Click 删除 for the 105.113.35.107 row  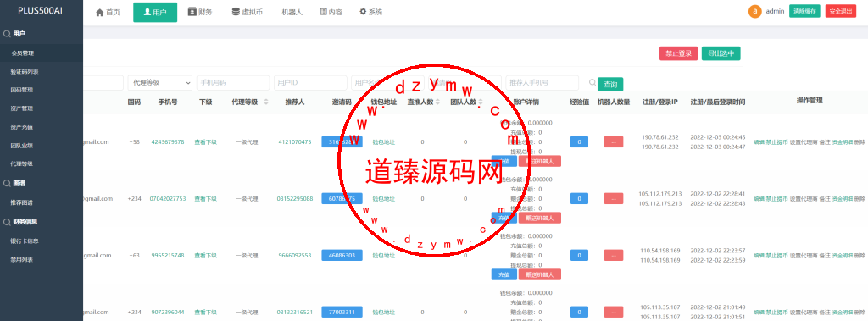coord(860,313)
